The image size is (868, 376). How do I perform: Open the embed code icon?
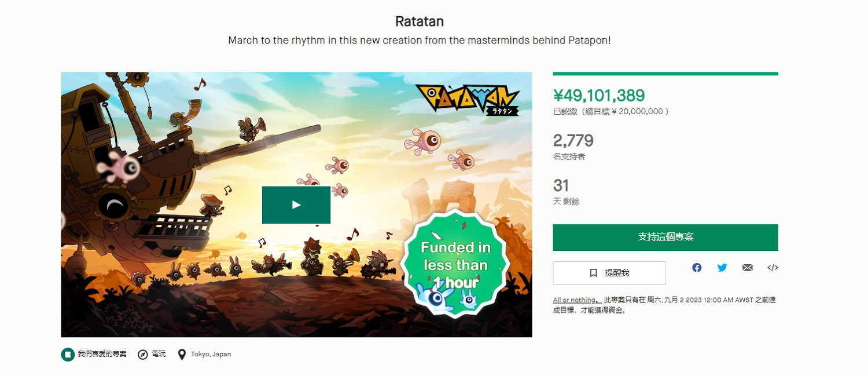pos(772,268)
